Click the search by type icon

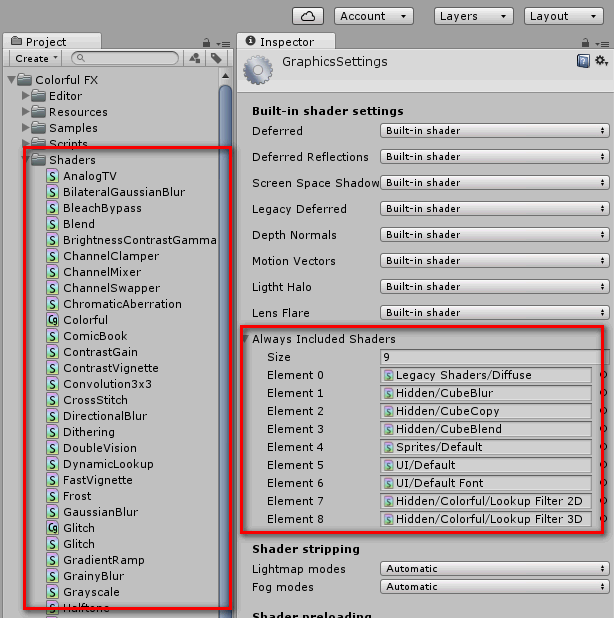pos(195,58)
